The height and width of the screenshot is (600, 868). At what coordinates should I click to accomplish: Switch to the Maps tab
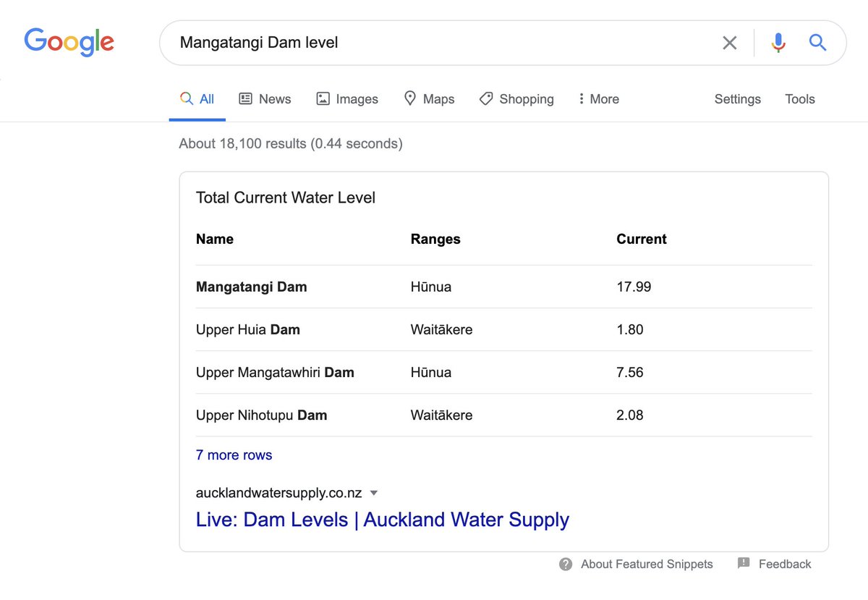click(x=429, y=99)
